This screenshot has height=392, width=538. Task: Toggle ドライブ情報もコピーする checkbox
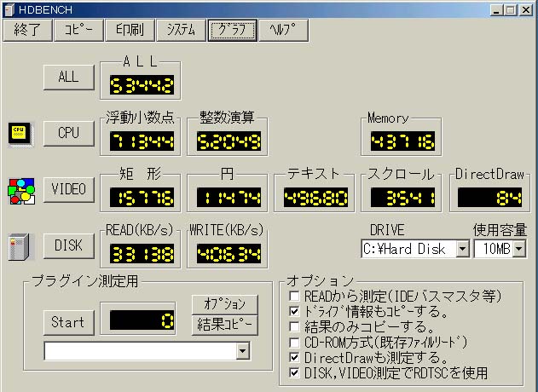coord(295,311)
